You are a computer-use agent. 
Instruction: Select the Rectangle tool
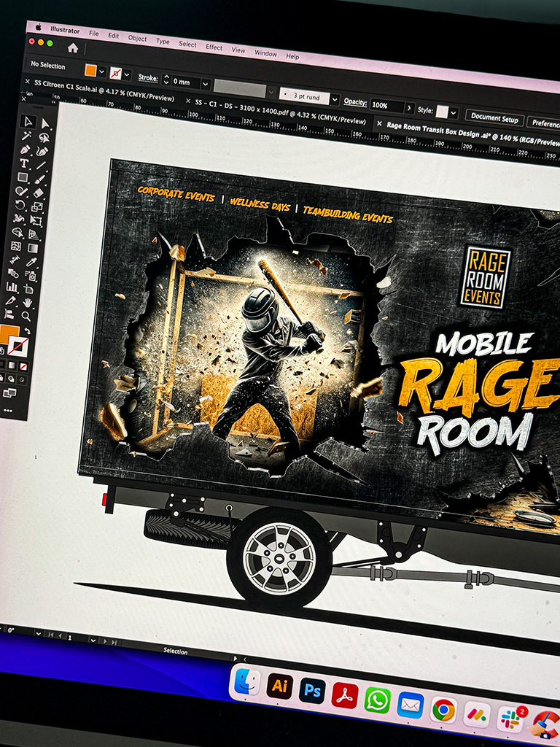click(x=23, y=177)
